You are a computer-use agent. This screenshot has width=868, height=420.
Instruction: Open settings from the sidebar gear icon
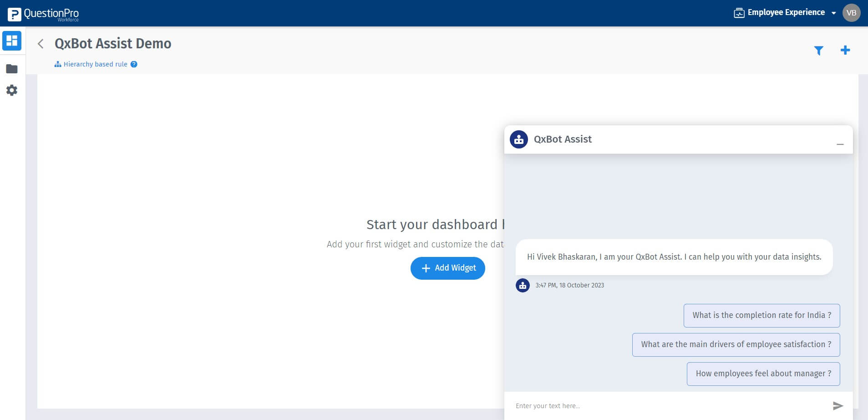point(11,90)
